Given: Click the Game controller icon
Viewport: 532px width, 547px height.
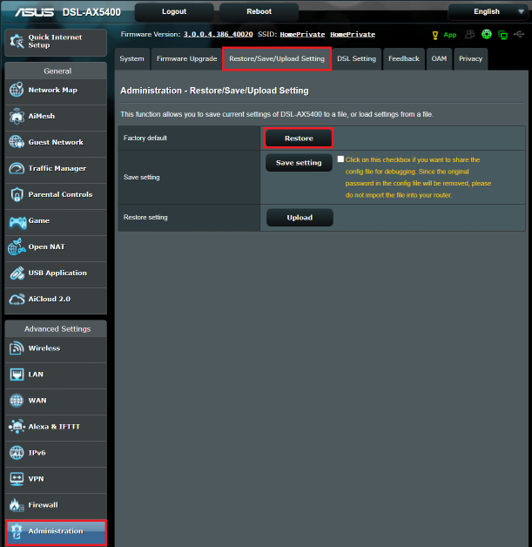Looking at the screenshot, I should tap(17, 222).
